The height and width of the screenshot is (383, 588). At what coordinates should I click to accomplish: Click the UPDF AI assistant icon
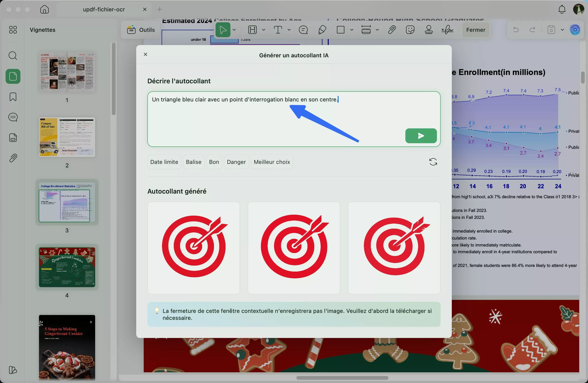pyautogui.click(x=575, y=30)
